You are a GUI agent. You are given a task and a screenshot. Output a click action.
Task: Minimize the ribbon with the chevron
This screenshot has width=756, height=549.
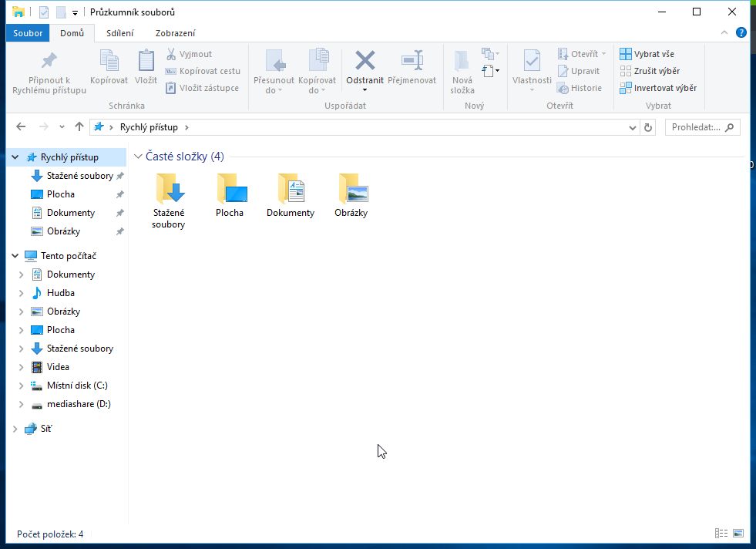(724, 33)
